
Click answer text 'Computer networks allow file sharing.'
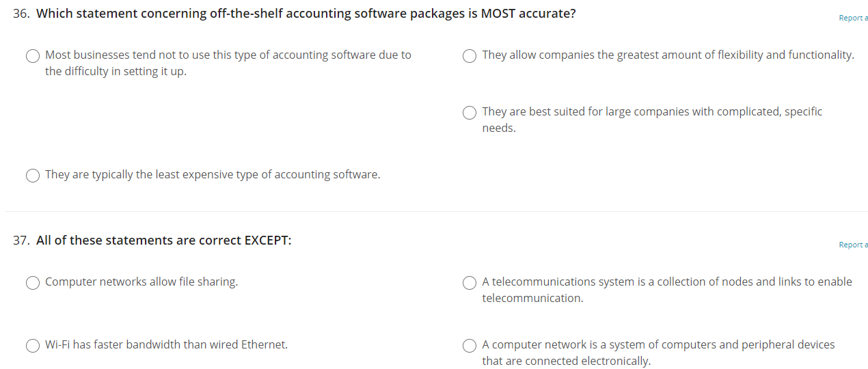point(141,282)
